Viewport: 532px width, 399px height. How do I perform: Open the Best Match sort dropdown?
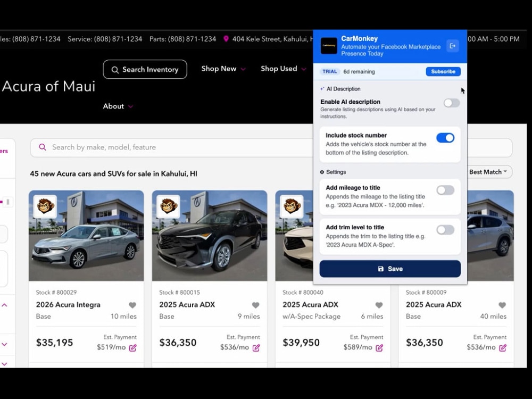click(x=488, y=172)
